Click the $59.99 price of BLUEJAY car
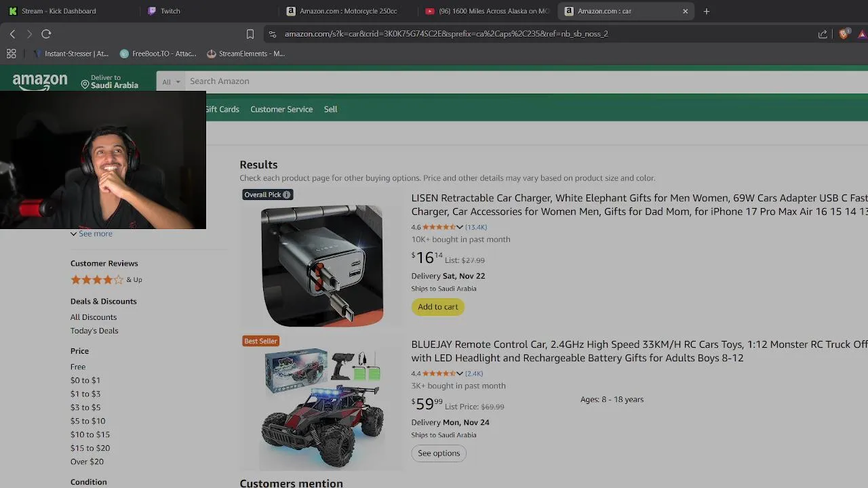This screenshot has width=868, height=488. pos(427,404)
